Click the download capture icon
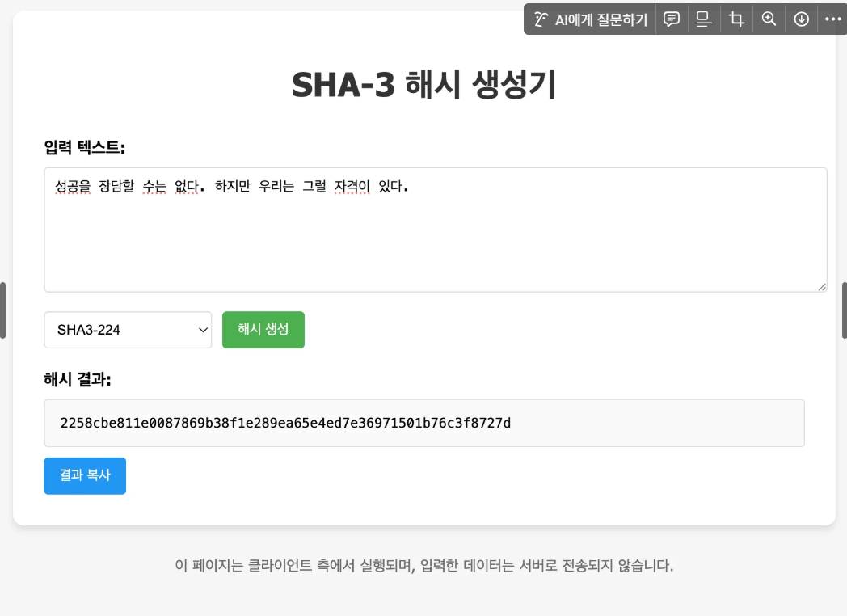The height and width of the screenshot is (616, 847). [x=801, y=19]
